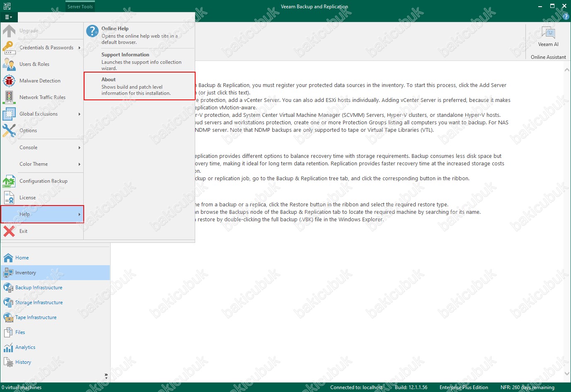The image size is (571, 392).
Task: Open Files navigation view
Action: click(x=56, y=332)
